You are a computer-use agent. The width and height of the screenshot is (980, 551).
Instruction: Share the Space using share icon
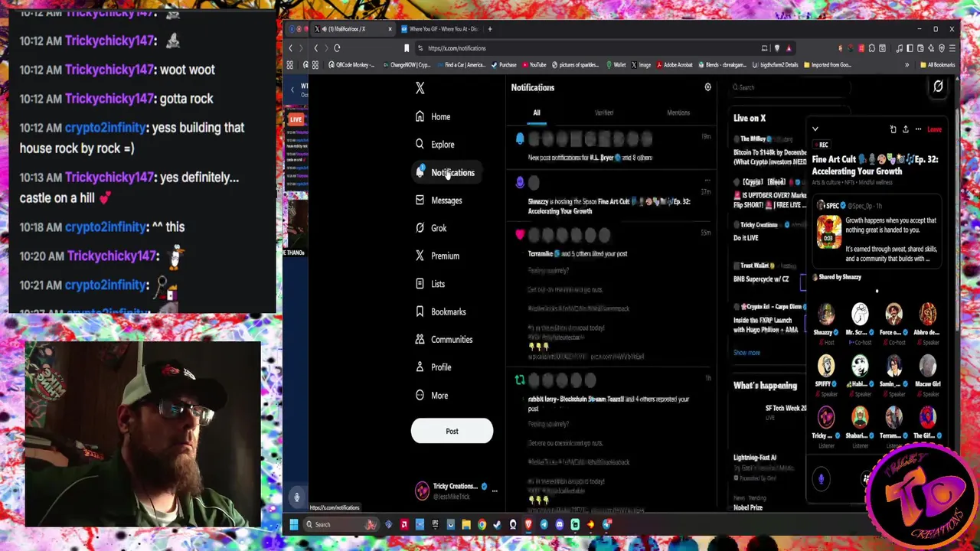pos(905,129)
